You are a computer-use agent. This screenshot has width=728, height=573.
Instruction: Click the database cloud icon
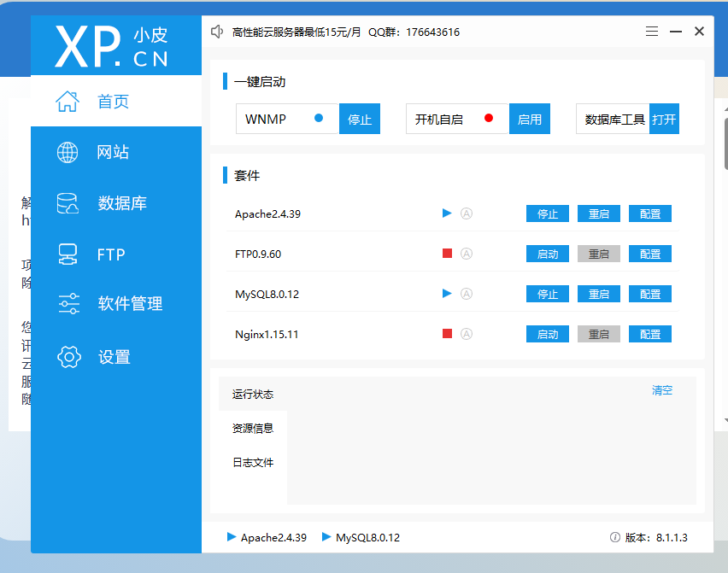(68, 203)
